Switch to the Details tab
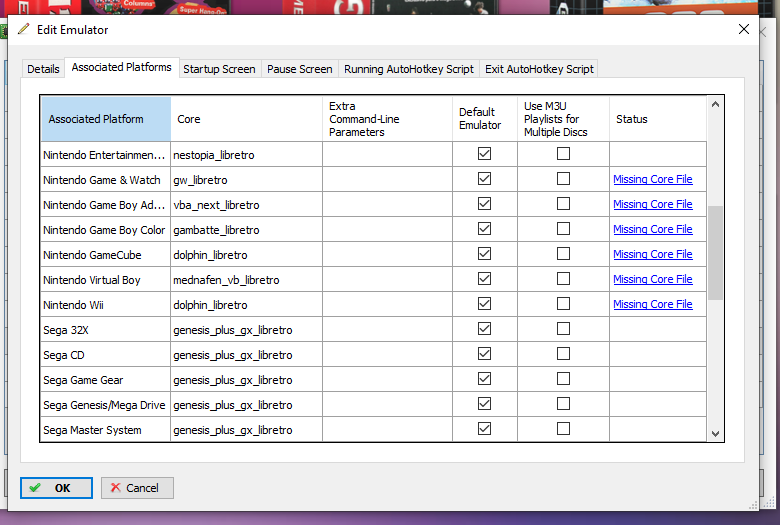This screenshot has height=525, width=780. tap(43, 69)
